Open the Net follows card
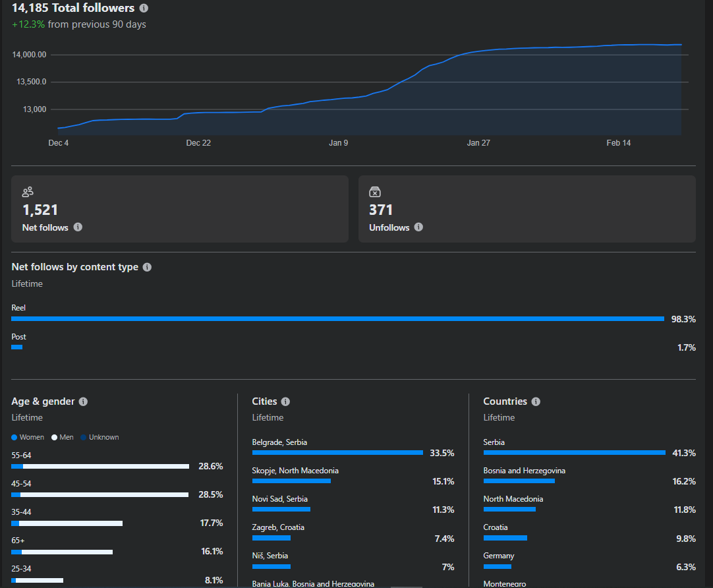Screen dimensions: 713x588 (180, 209)
